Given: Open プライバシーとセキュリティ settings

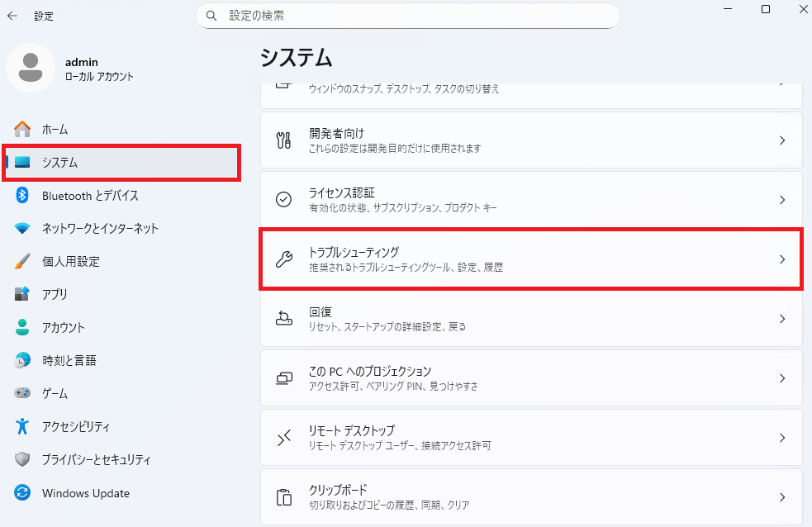Looking at the screenshot, I should click(x=121, y=459).
